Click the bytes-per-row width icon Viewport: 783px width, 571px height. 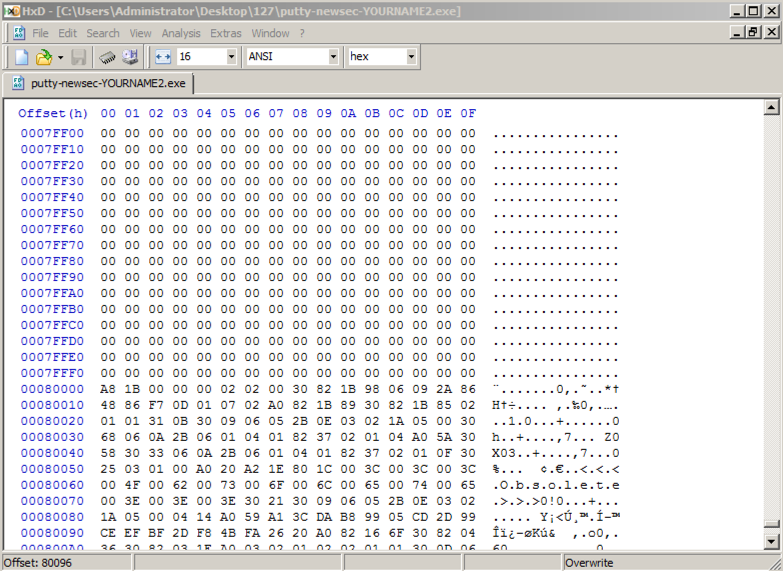click(163, 56)
